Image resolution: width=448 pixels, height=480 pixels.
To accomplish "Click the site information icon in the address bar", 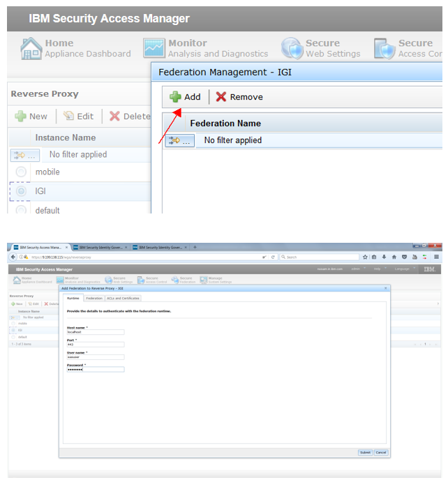I will tap(21, 257).
